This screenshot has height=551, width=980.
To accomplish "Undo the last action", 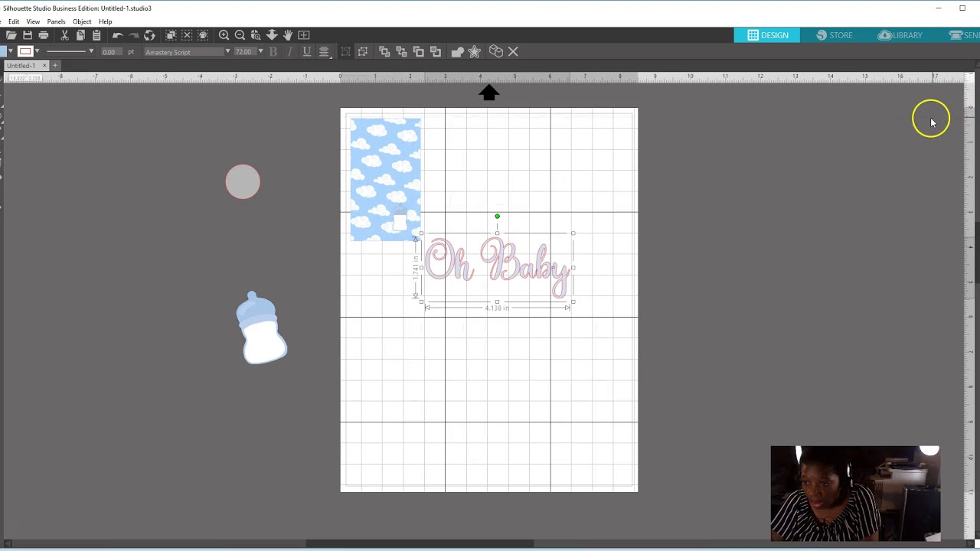I will click(117, 35).
